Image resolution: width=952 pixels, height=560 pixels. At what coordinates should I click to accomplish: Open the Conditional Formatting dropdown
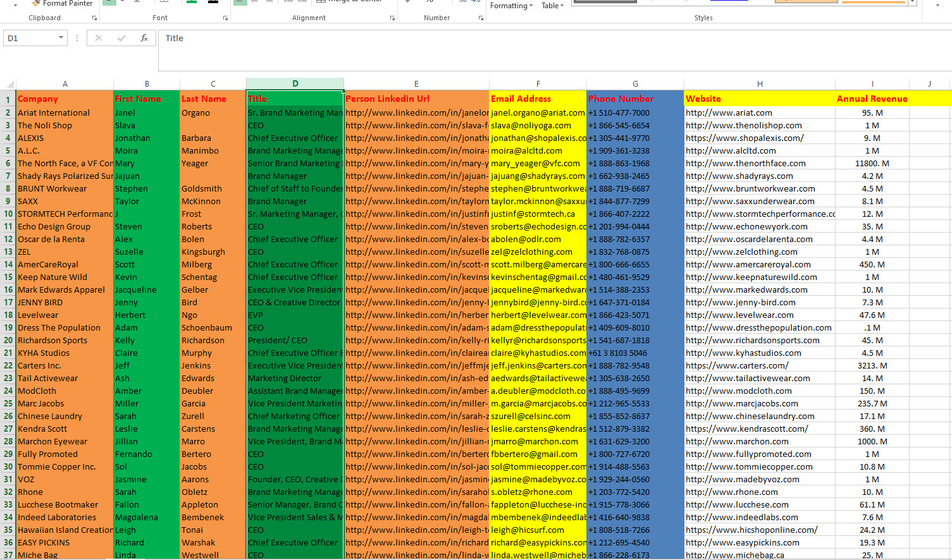point(511,6)
